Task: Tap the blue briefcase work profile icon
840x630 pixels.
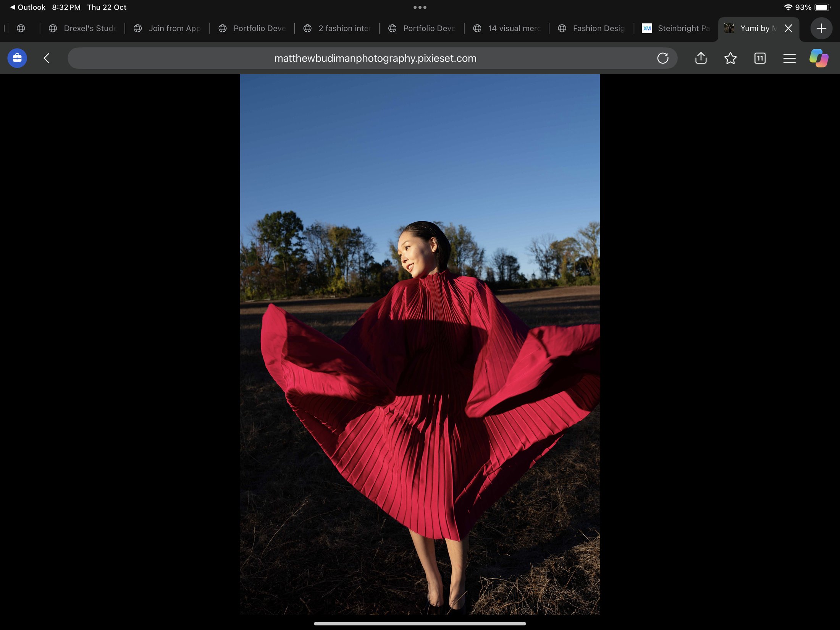Action: point(17,58)
